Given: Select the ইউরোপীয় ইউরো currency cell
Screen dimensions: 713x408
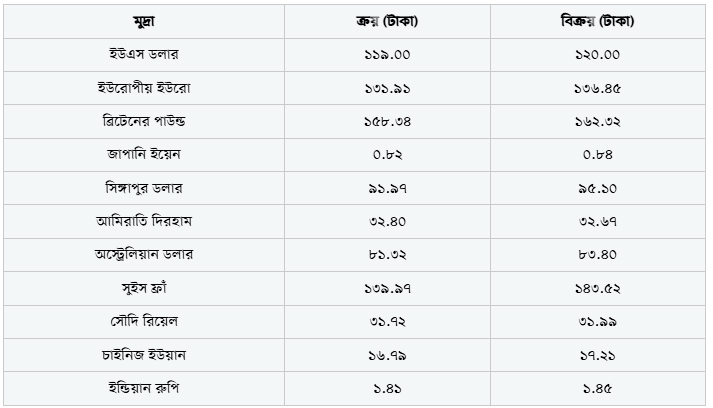Looking at the screenshot, I should point(144,88).
